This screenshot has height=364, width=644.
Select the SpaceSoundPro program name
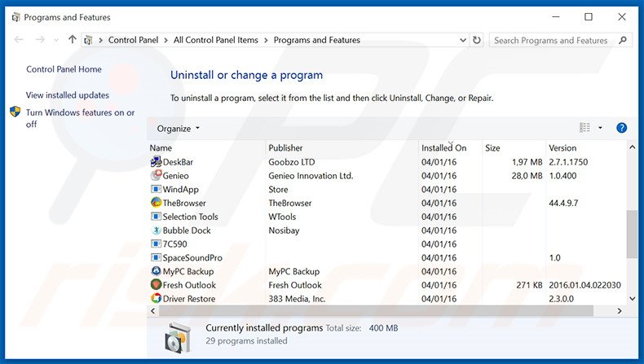point(192,257)
